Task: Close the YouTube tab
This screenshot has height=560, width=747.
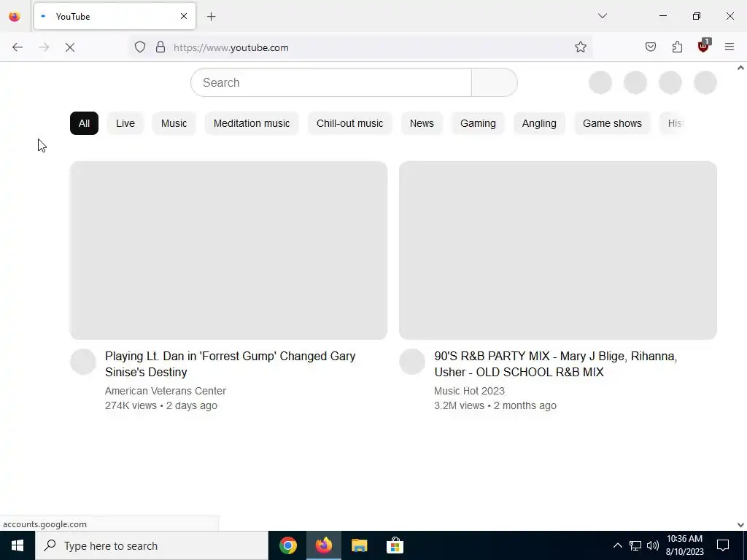Action: click(x=184, y=16)
